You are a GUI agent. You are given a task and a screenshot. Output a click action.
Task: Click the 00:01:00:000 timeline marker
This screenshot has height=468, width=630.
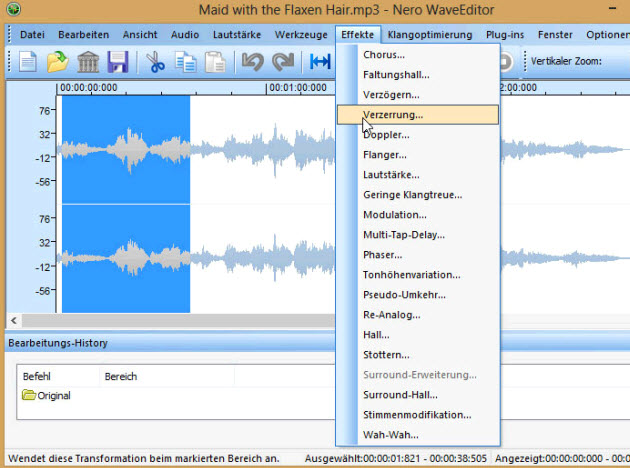click(298, 88)
